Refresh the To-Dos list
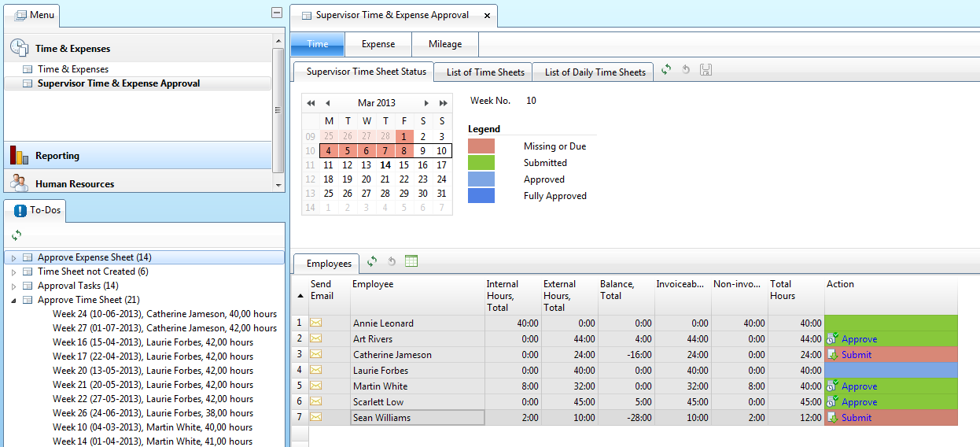This screenshot has width=980, height=447. pos(17,235)
